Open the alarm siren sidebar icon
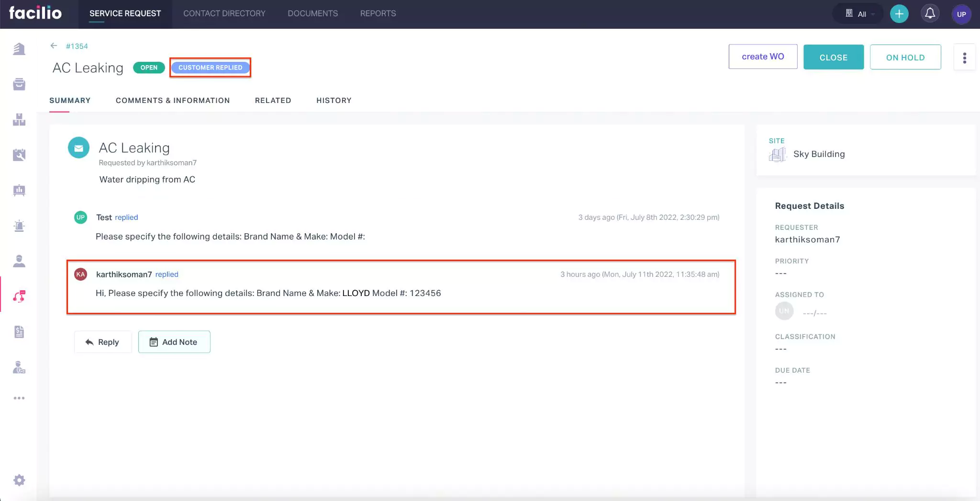 tap(19, 226)
